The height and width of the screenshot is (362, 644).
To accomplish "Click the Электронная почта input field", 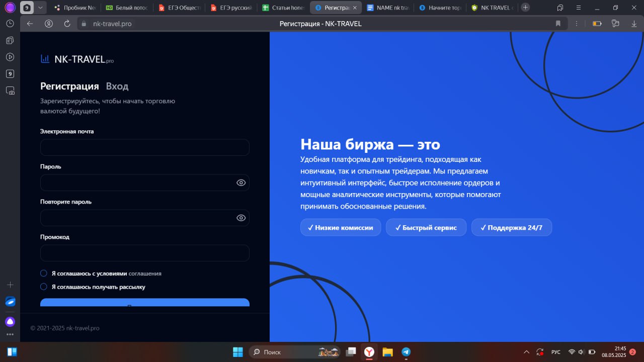I will tap(145, 147).
